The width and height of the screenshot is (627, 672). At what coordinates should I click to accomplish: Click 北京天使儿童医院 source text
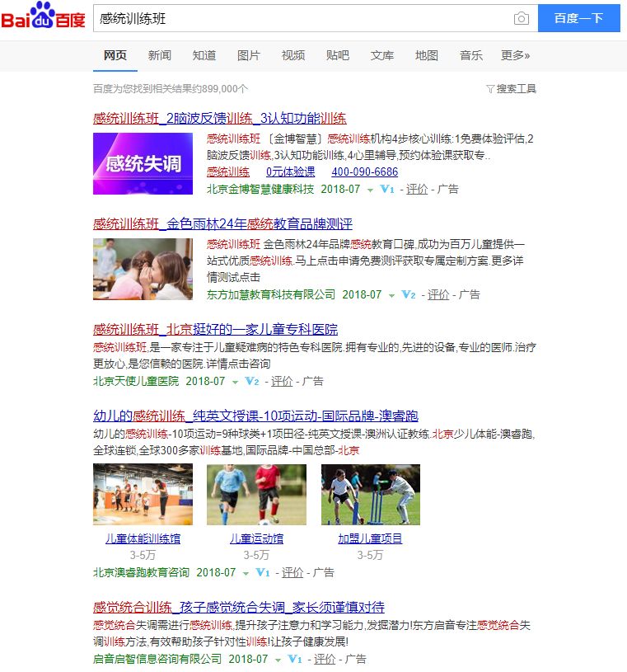(136, 381)
